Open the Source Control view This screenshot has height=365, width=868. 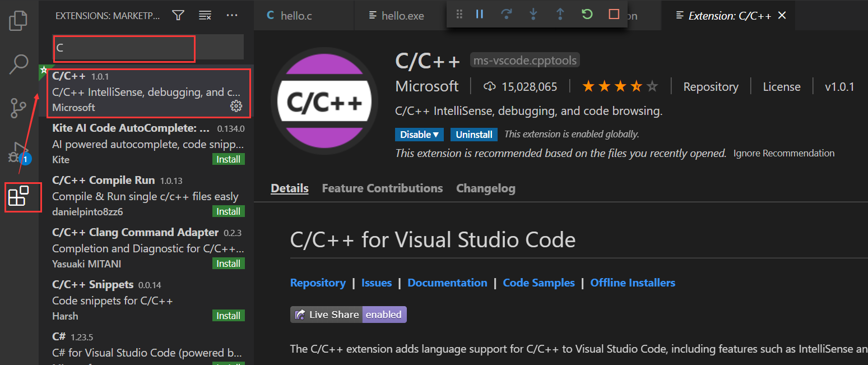(18, 108)
